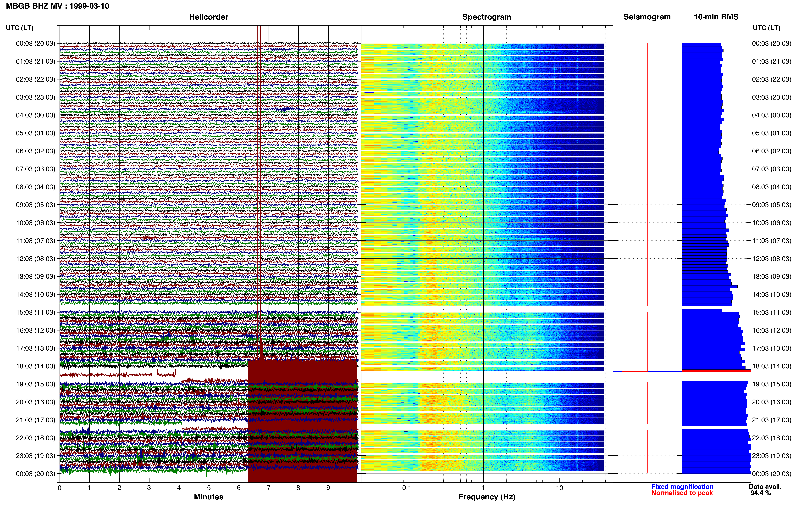Click the left 'UTC (LT)' axis label

[x=19, y=28]
